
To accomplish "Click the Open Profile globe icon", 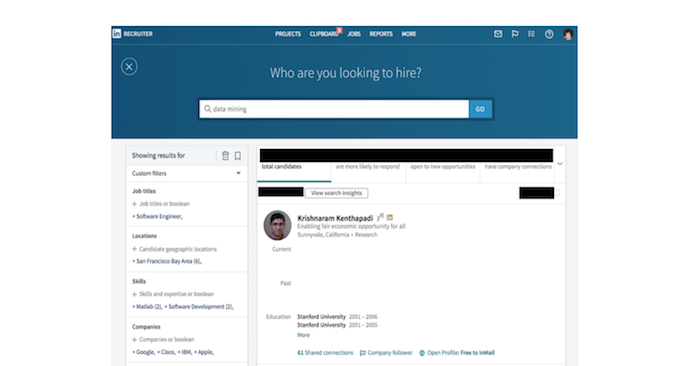I will click(x=422, y=353).
